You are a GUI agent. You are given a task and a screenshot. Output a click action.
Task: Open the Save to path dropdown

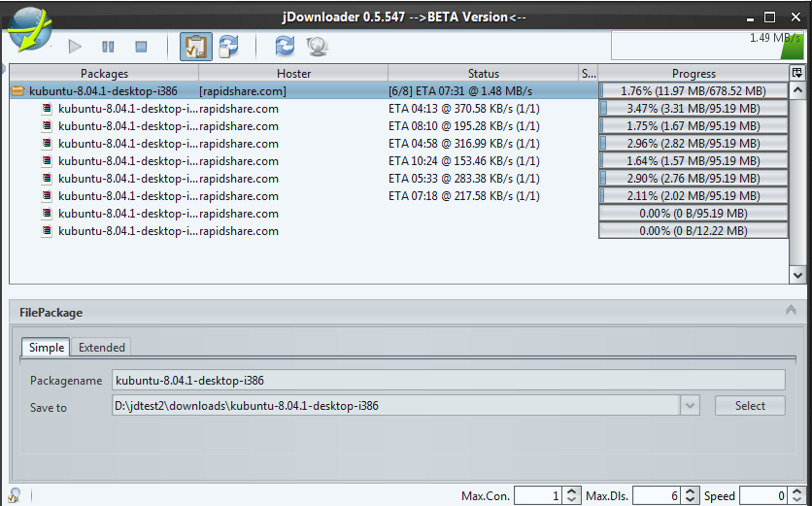pyautogui.click(x=690, y=406)
